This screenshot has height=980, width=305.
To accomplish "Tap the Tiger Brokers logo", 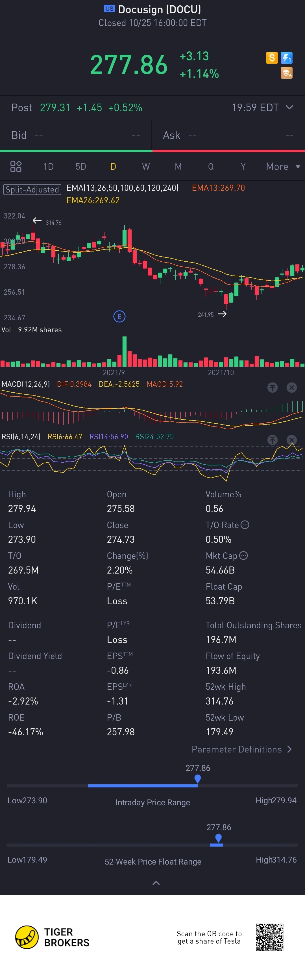I will tap(52, 937).
